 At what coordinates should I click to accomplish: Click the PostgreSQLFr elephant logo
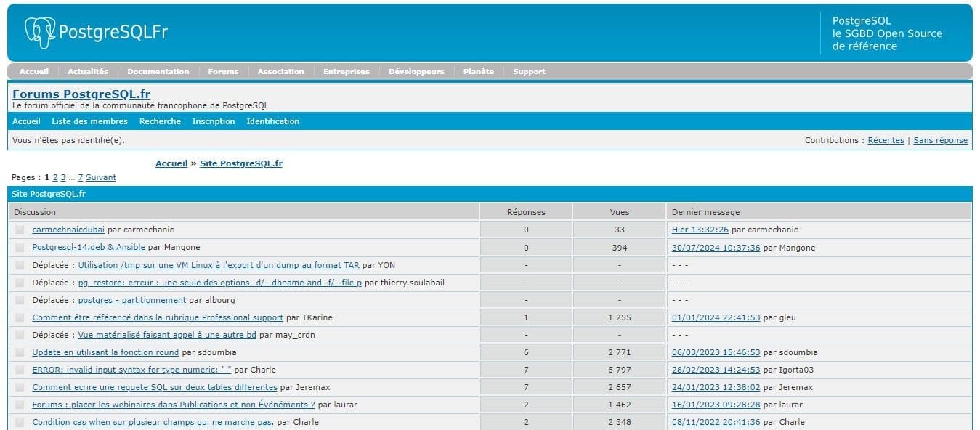[x=96, y=33]
